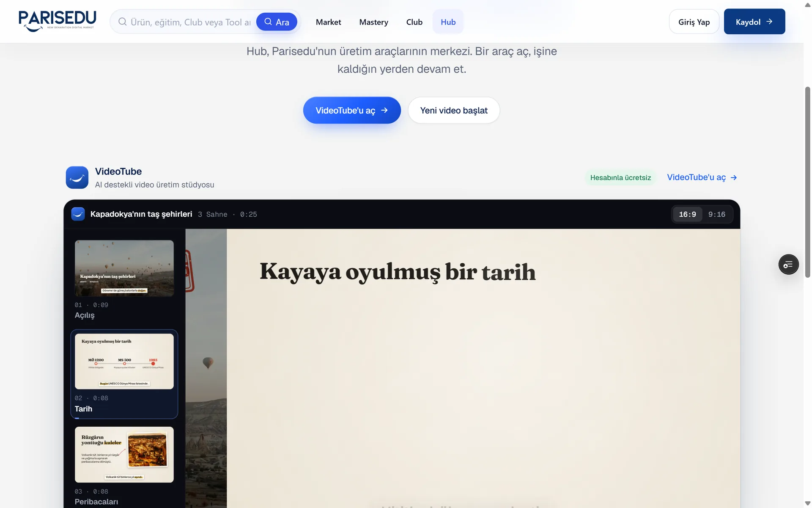
Task: Follow the VideoTube'u aç link at right
Action: click(x=702, y=177)
